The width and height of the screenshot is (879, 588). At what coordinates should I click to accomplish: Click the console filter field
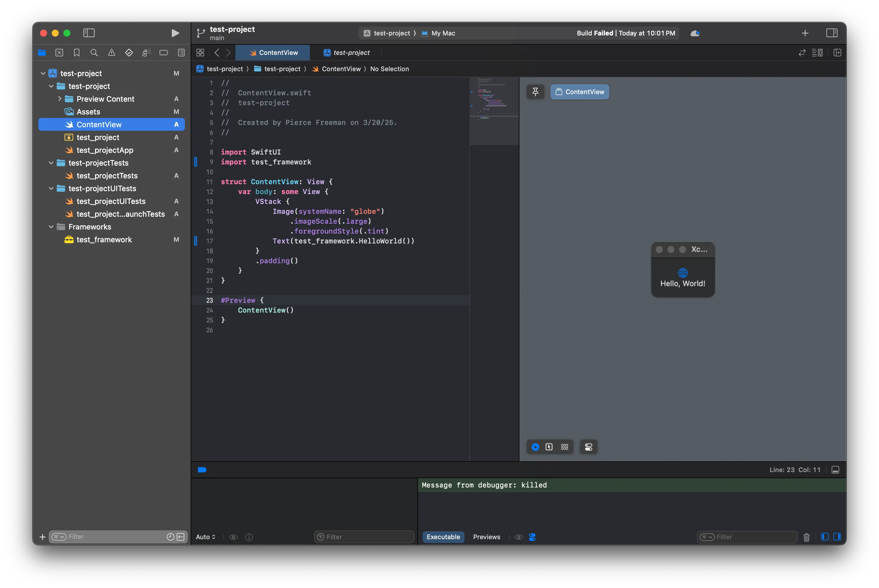click(746, 537)
